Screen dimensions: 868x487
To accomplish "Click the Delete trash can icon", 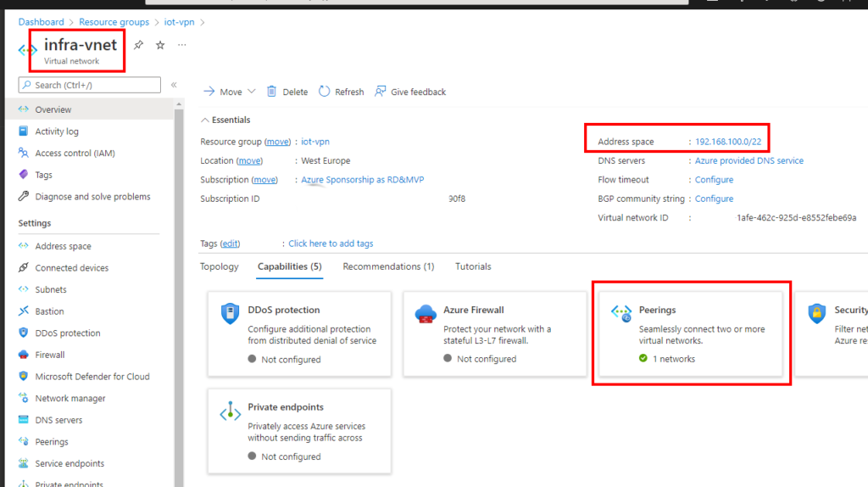I will click(271, 92).
